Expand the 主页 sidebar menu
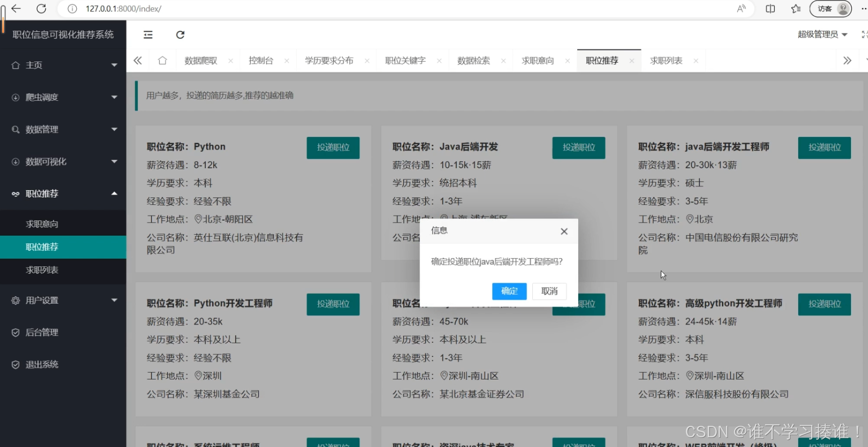Screen dimensions: 868x447 tap(63, 65)
